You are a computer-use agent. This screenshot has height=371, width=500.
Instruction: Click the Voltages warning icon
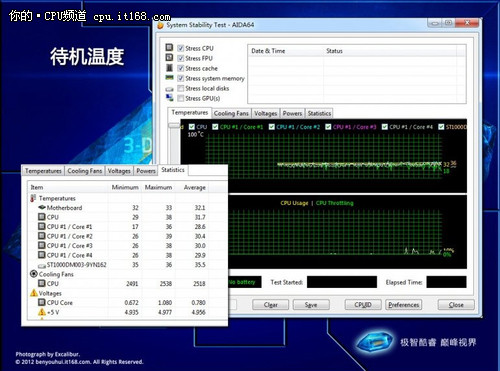click(x=34, y=293)
